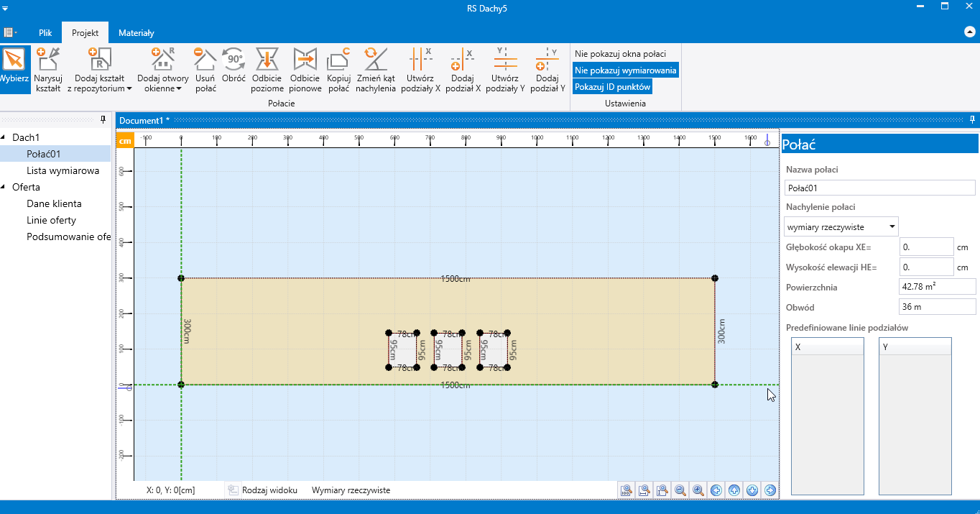Select Lista wymiarowa in project tree
The height and width of the screenshot is (514, 980).
tap(63, 171)
